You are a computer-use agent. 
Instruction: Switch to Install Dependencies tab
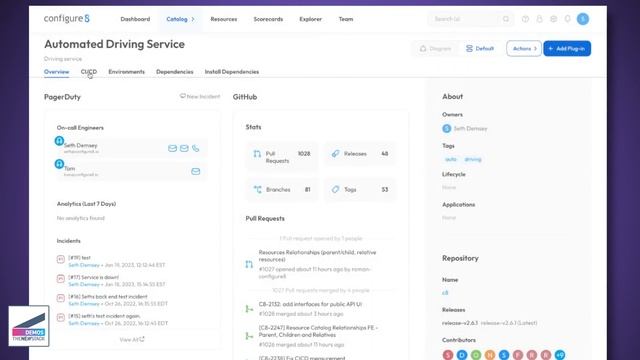(x=232, y=72)
